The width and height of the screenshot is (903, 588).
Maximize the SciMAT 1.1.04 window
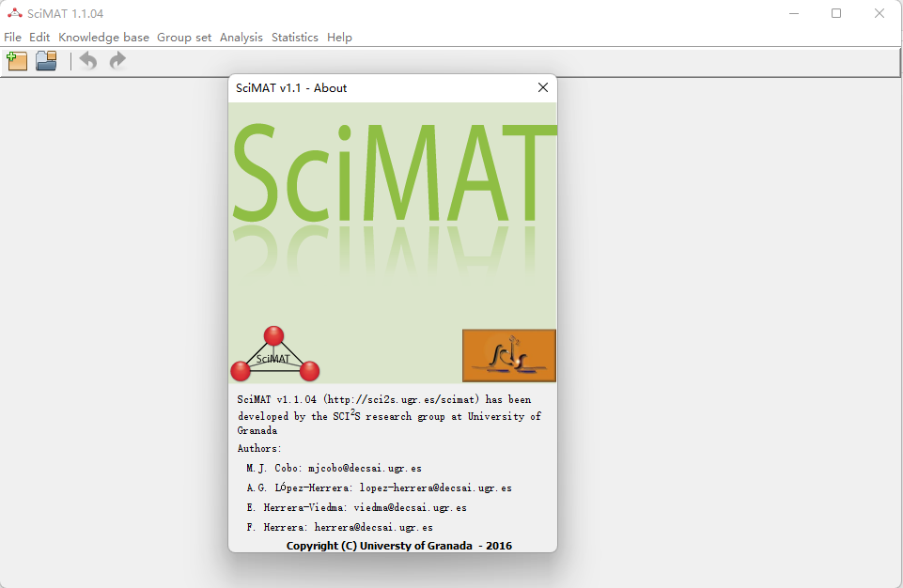(836, 13)
